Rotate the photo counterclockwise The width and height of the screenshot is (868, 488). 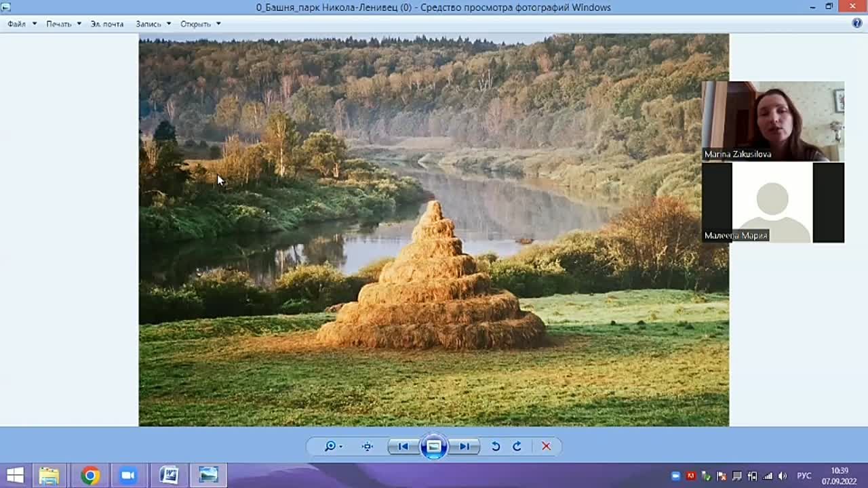494,446
